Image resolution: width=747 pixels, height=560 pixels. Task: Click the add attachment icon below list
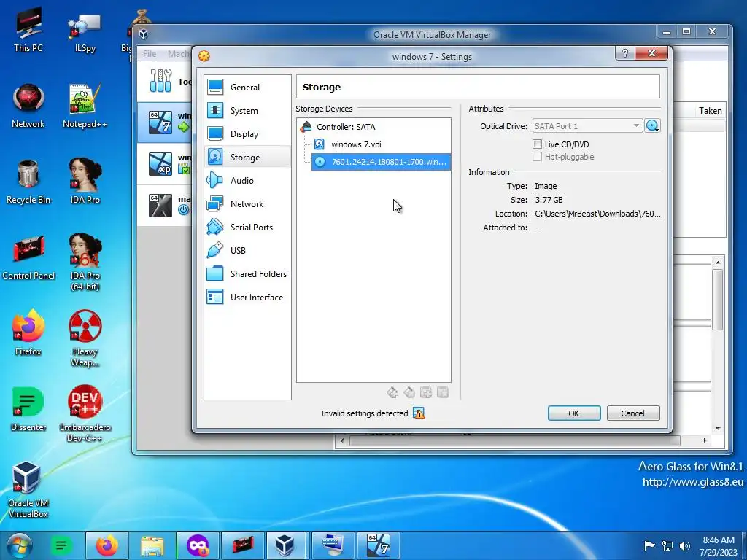coord(426,392)
